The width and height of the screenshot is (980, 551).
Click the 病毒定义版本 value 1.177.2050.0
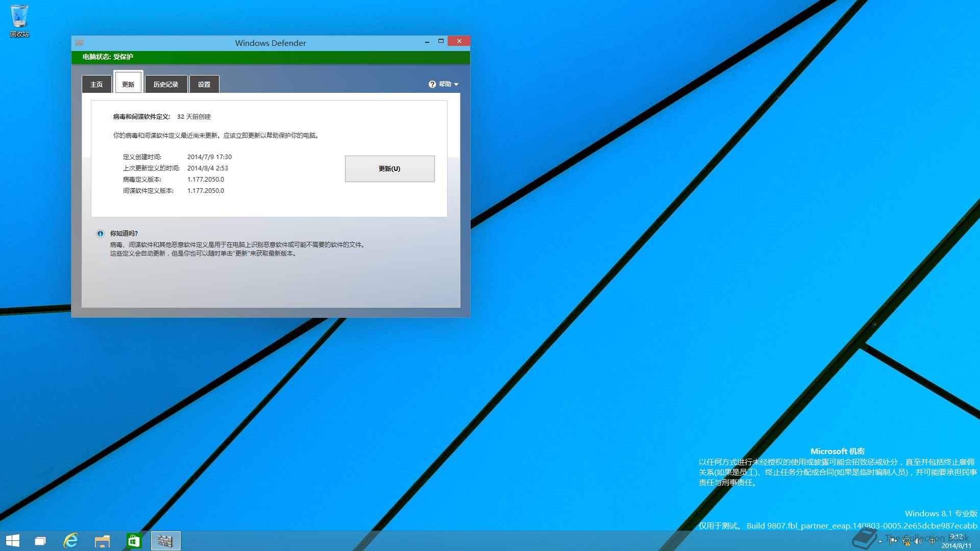(x=206, y=180)
